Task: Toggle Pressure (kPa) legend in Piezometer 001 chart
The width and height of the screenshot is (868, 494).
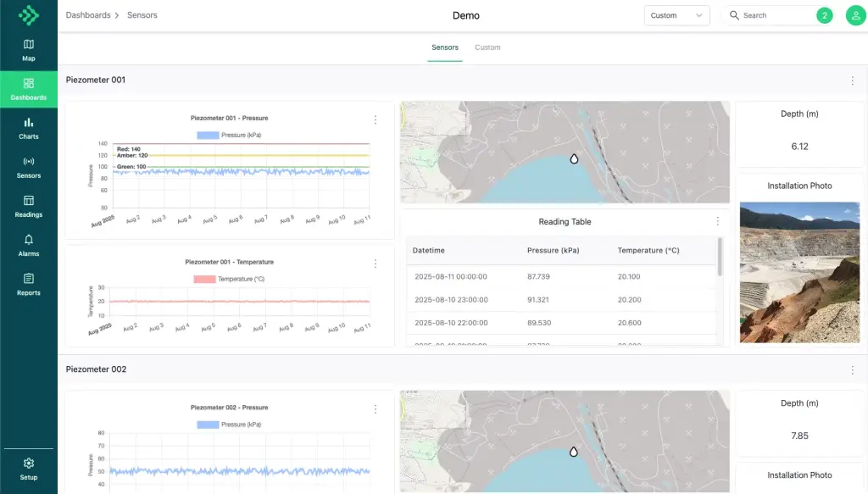Action: coord(229,135)
